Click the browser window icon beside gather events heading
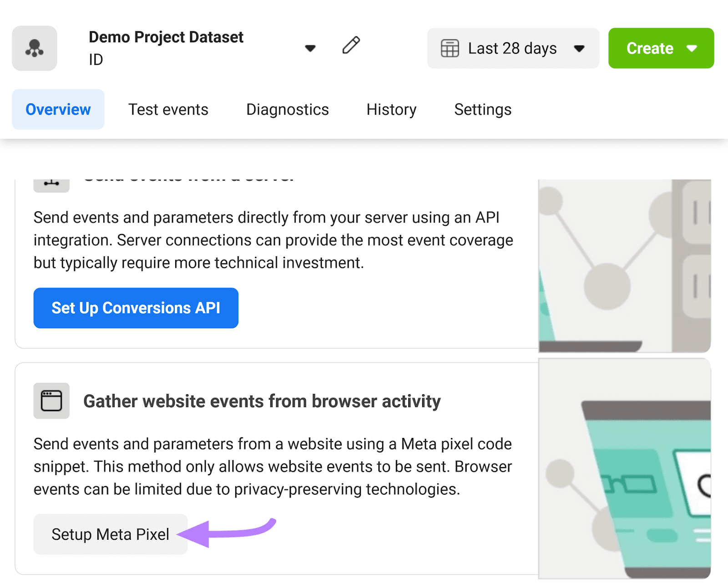 (51, 401)
